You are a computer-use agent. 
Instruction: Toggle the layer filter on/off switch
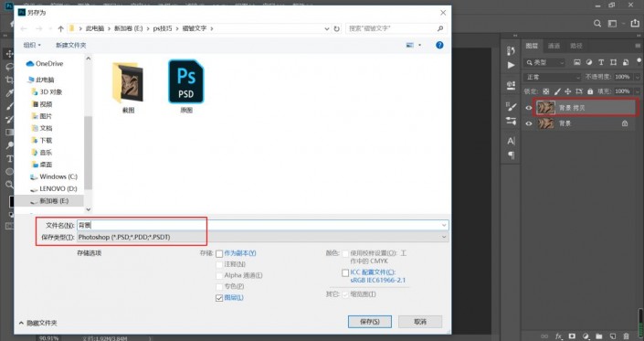639,61
